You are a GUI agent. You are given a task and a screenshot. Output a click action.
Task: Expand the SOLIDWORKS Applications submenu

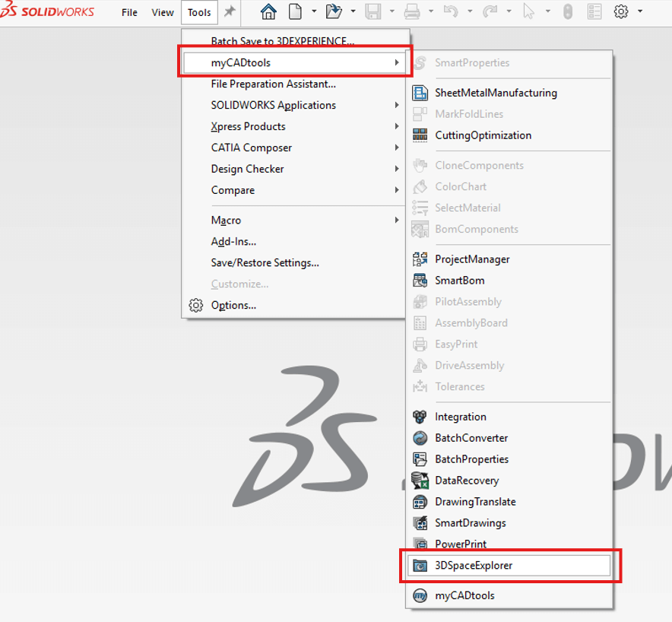click(x=273, y=105)
